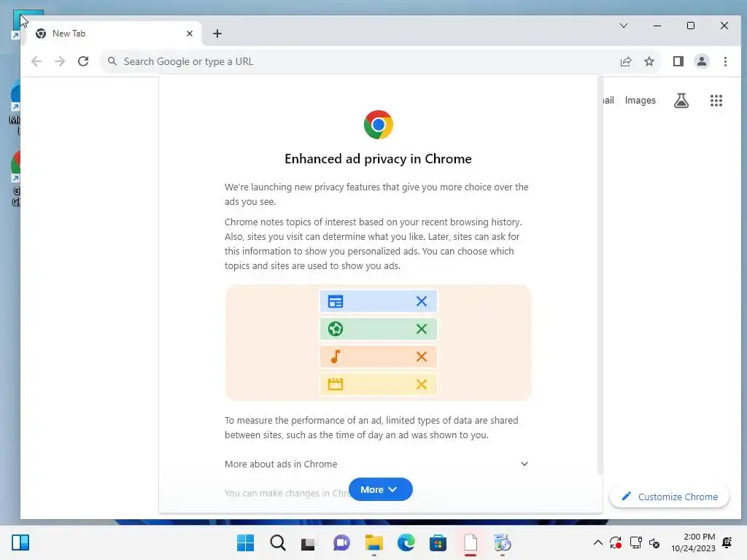Image resolution: width=747 pixels, height=560 pixels.
Task: Click the sync status tray icon
Action: 616,542
